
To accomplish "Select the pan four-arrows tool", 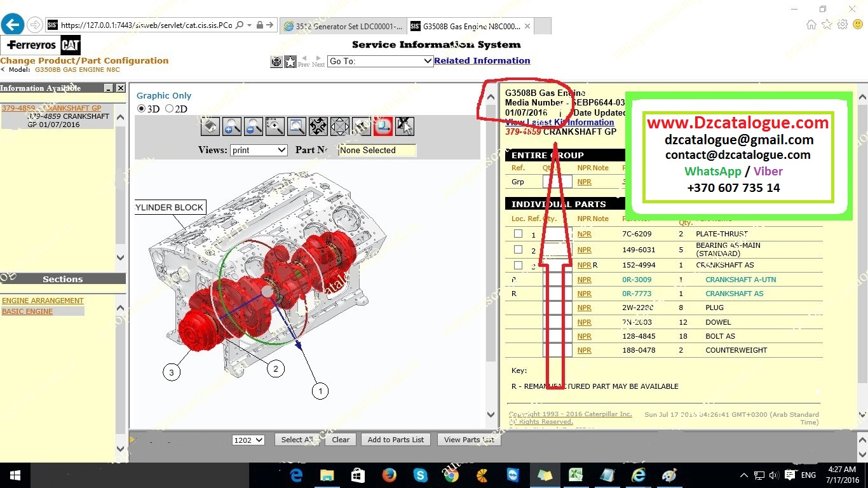I will (339, 126).
